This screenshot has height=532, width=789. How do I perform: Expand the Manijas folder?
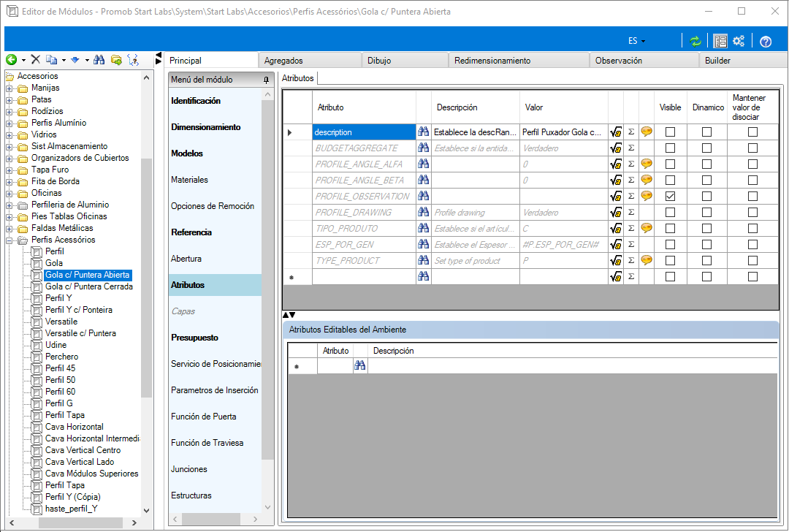pyautogui.click(x=9, y=88)
